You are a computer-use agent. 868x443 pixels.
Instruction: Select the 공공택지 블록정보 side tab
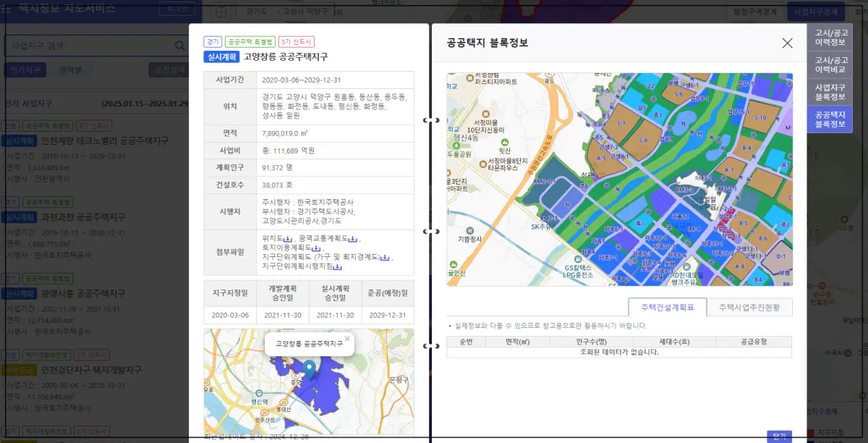click(x=830, y=119)
